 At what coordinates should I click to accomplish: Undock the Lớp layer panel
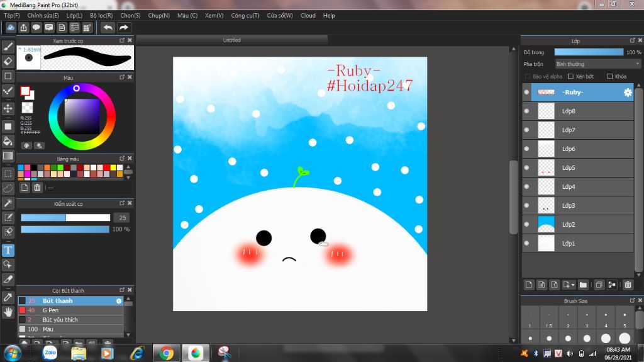(633, 40)
